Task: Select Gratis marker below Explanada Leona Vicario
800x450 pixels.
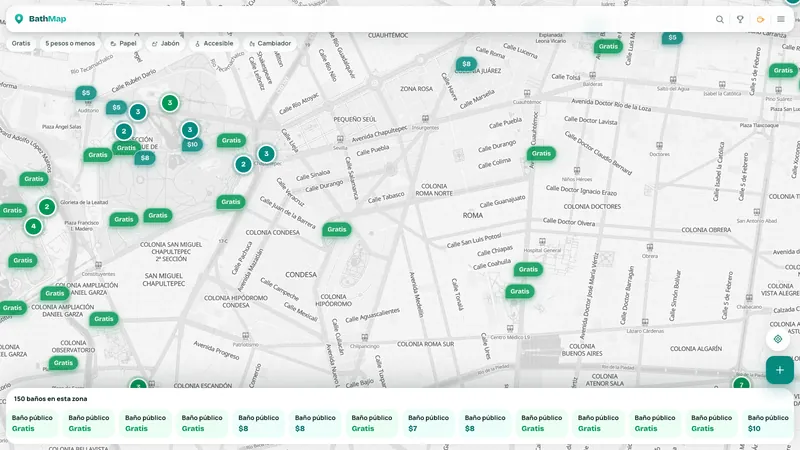Action: click(608, 46)
